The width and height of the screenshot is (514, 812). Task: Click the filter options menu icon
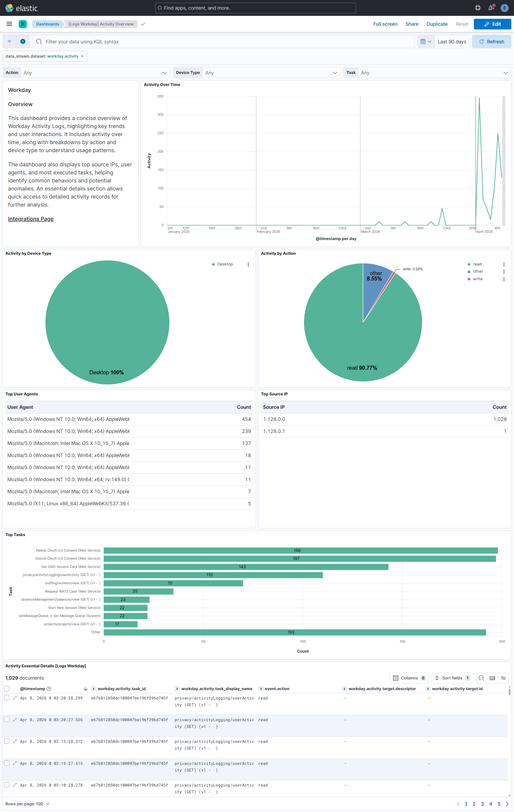9,42
